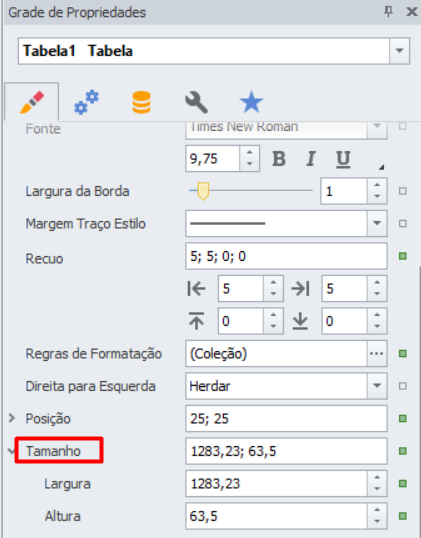Click the font size 9,75 field
The image size is (421, 538).
212,159
